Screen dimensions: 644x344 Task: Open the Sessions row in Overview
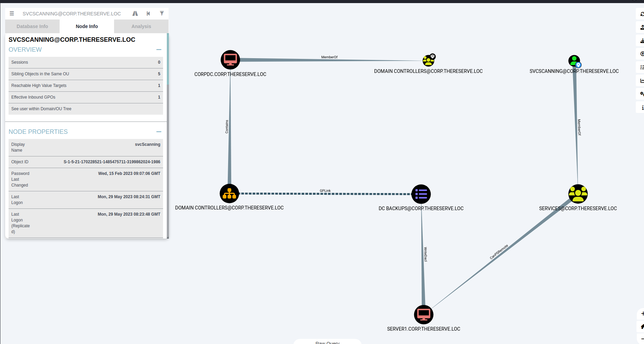pos(86,62)
